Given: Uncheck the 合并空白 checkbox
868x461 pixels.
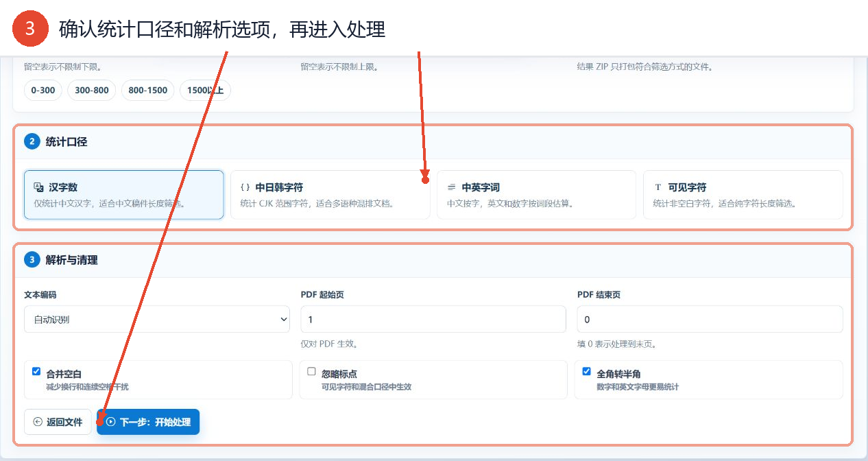Looking at the screenshot, I should pyautogui.click(x=36, y=371).
